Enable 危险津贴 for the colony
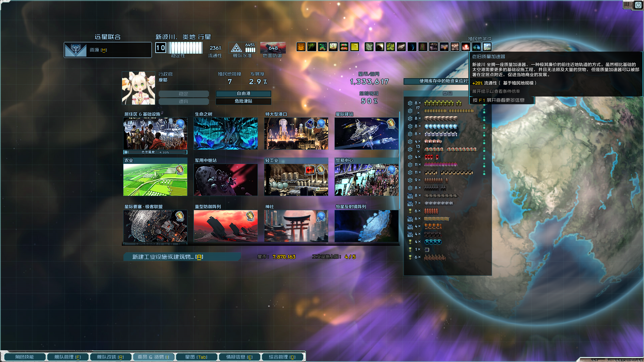 244,101
